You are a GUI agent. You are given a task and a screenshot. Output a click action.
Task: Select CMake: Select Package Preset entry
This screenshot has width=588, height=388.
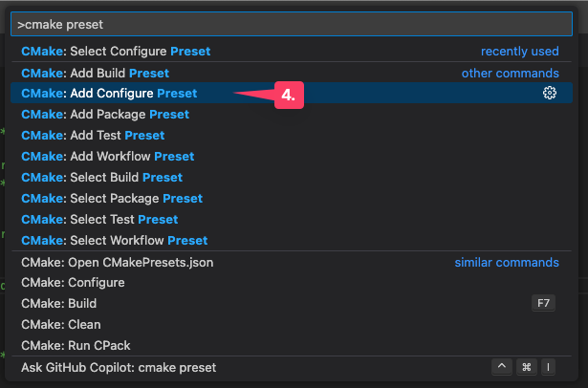coord(112,199)
